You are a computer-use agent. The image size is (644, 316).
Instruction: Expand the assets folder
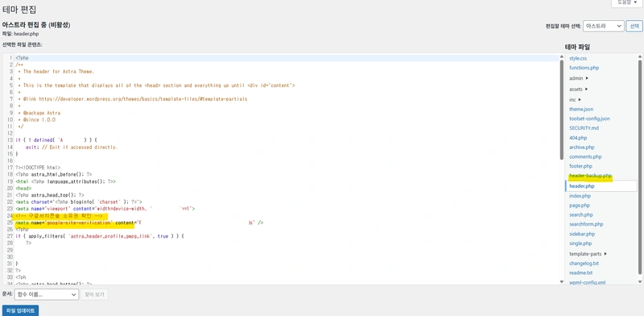click(x=579, y=89)
